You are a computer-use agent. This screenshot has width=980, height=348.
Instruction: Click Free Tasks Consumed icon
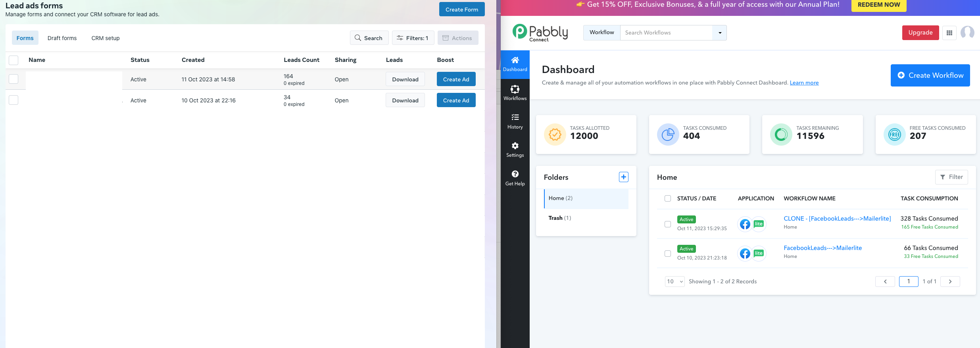[895, 135]
